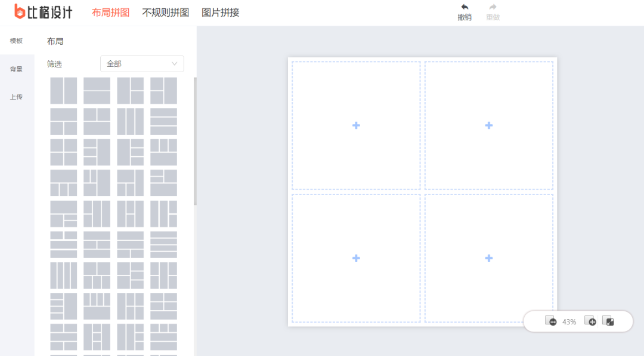Choose the four horizontal rows layout
The width and height of the screenshot is (644, 356).
(163, 244)
